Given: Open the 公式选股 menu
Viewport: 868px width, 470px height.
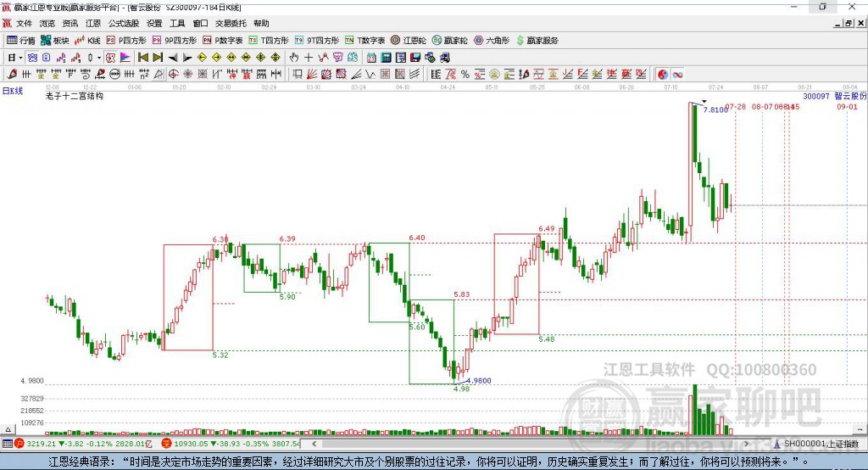Looking at the screenshot, I should click(124, 23).
